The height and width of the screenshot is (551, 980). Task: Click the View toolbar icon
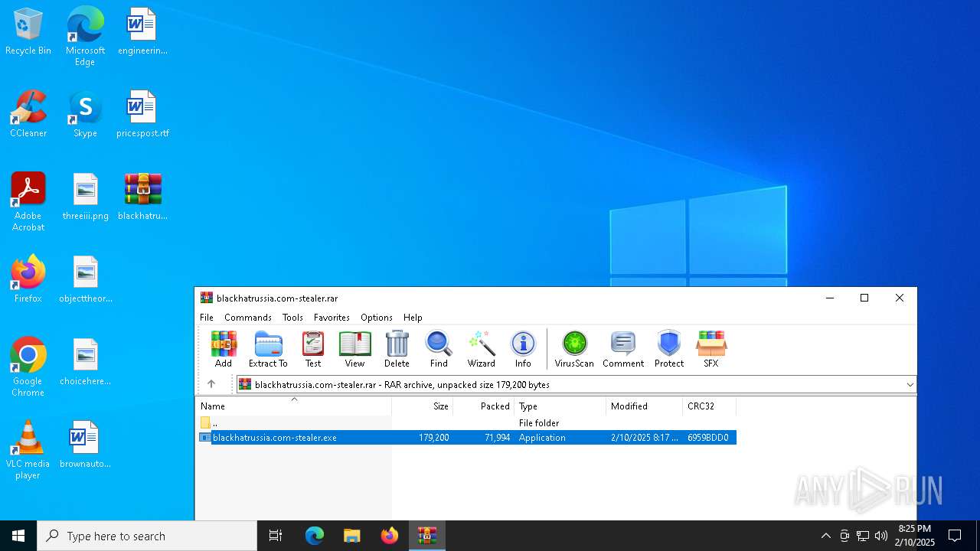coord(354,349)
